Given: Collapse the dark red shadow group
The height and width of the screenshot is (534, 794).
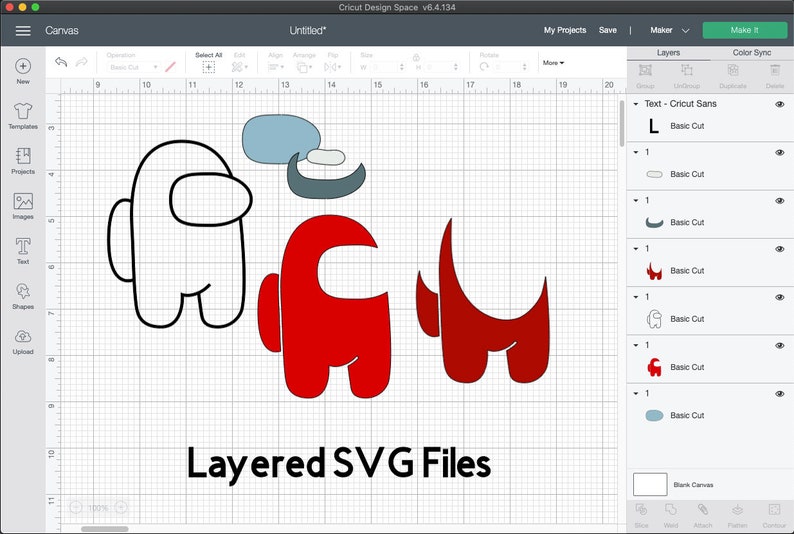Looking at the screenshot, I should 636,249.
